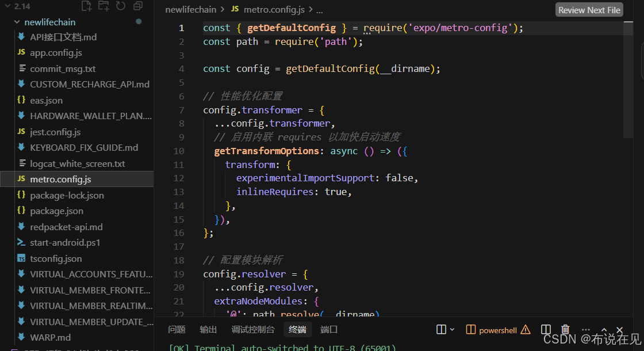The width and height of the screenshot is (644, 351).
Task: Select the 终端 panel tab
Action: [x=297, y=330]
